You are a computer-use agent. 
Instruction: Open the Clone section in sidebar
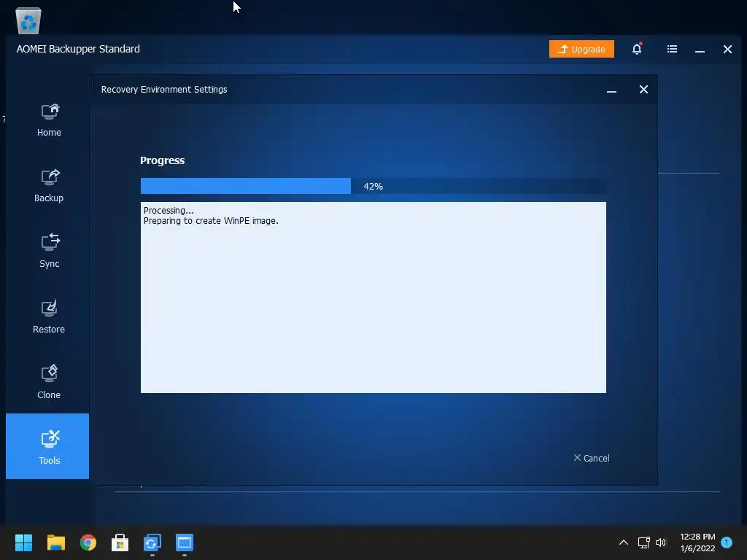pyautogui.click(x=49, y=383)
